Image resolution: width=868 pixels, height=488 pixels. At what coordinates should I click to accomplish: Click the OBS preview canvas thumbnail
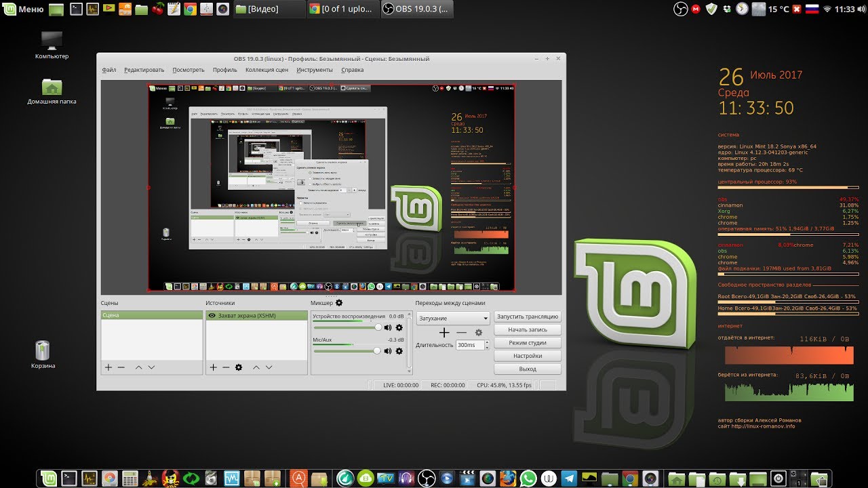(332, 187)
